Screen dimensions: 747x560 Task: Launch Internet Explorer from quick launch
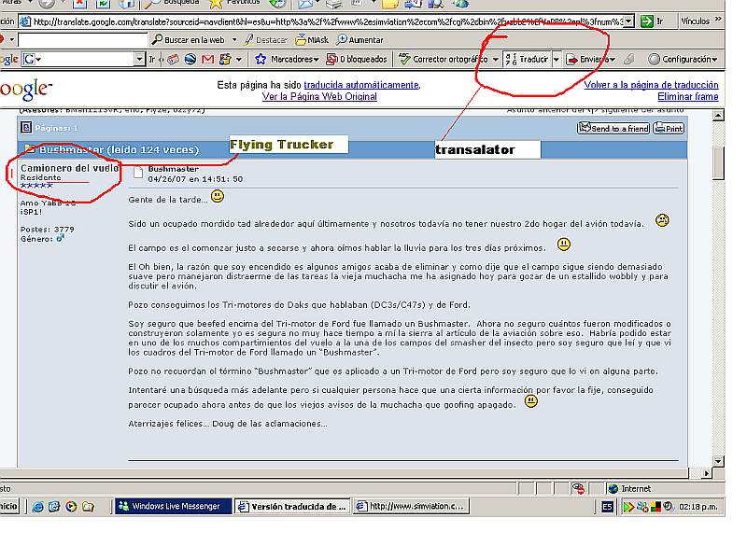pos(37,507)
